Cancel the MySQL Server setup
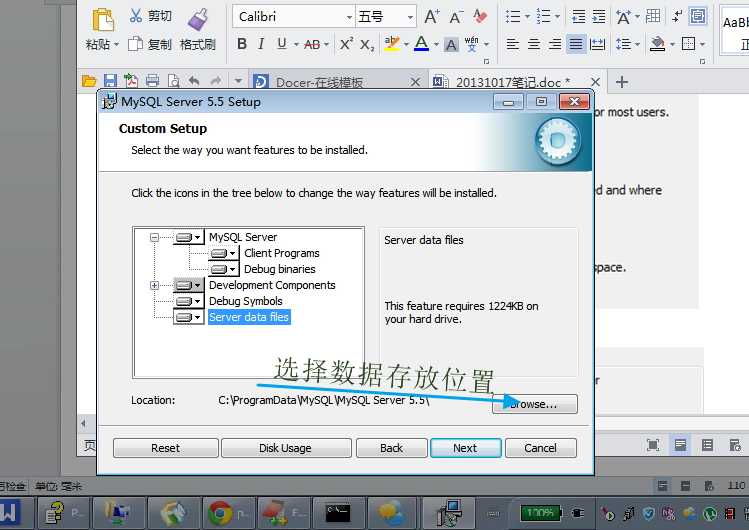Screen dimensions: 749x530 point(540,448)
